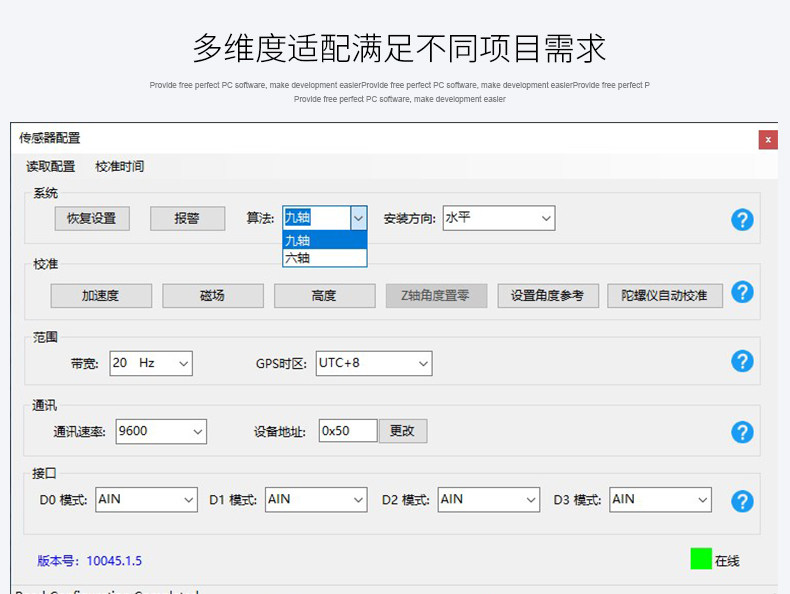The image size is (790, 594).
Task: Open the 通讯速率 9600 dropdown
Action: click(x=161, y=431)
